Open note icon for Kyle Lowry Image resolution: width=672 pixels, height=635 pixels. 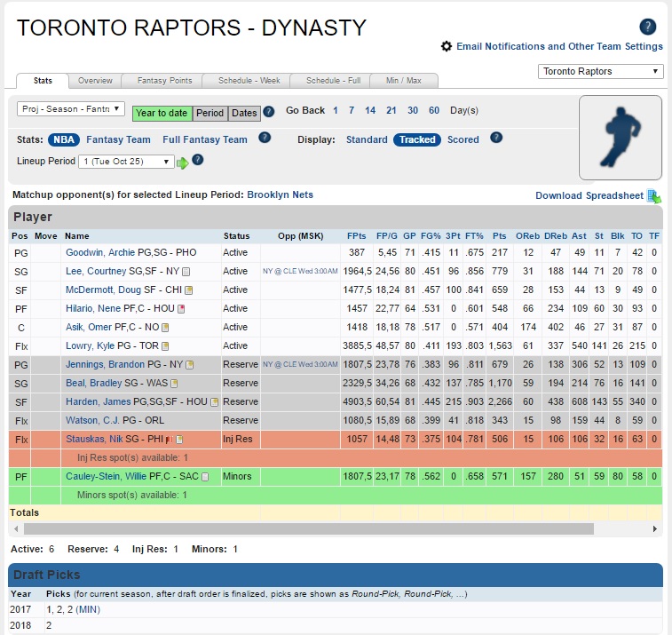tap(165, 346)
